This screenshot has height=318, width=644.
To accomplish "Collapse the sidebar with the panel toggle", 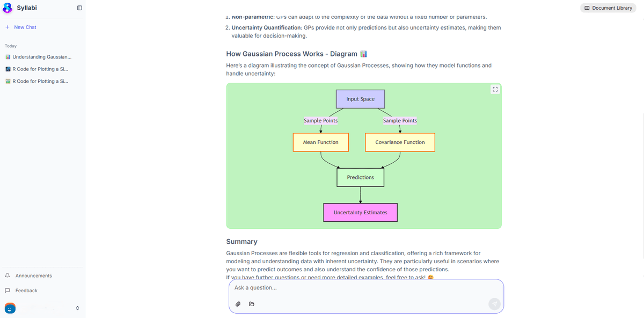I will [79, 8].
